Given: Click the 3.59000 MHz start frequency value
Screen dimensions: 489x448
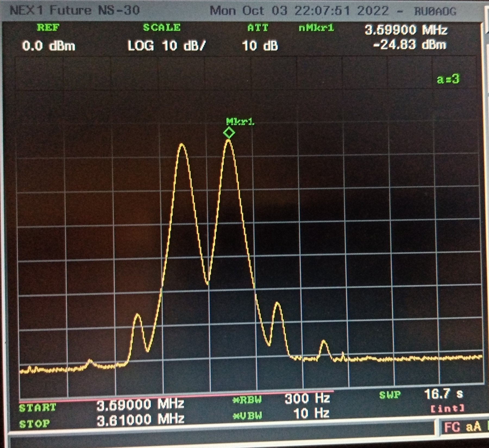Looking at the screenshot, I should tap(140, 405).
